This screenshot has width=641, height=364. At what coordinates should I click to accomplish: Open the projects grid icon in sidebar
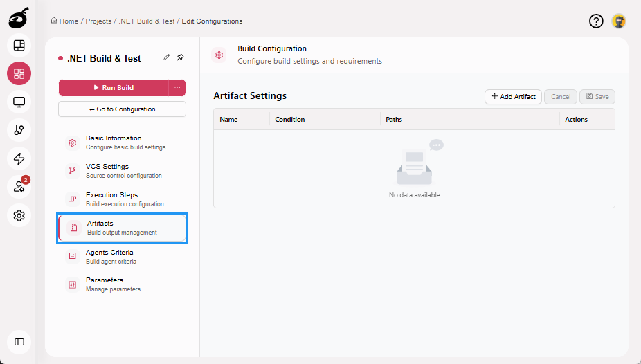coord(19,73)
